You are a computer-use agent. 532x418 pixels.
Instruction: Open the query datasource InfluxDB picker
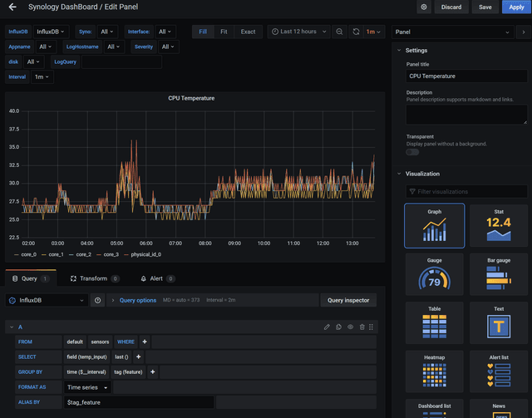pyautogui.click(x=47, y=300)
